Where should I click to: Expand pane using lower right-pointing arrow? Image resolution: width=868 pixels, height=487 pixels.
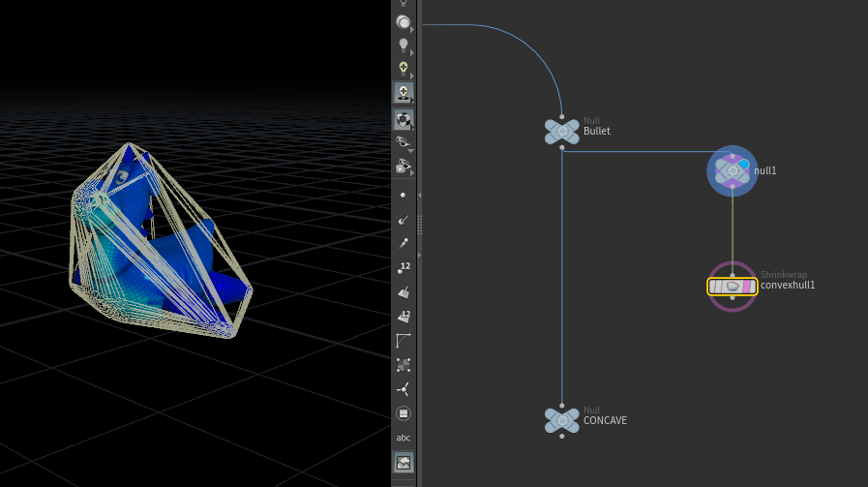(419, 255)
